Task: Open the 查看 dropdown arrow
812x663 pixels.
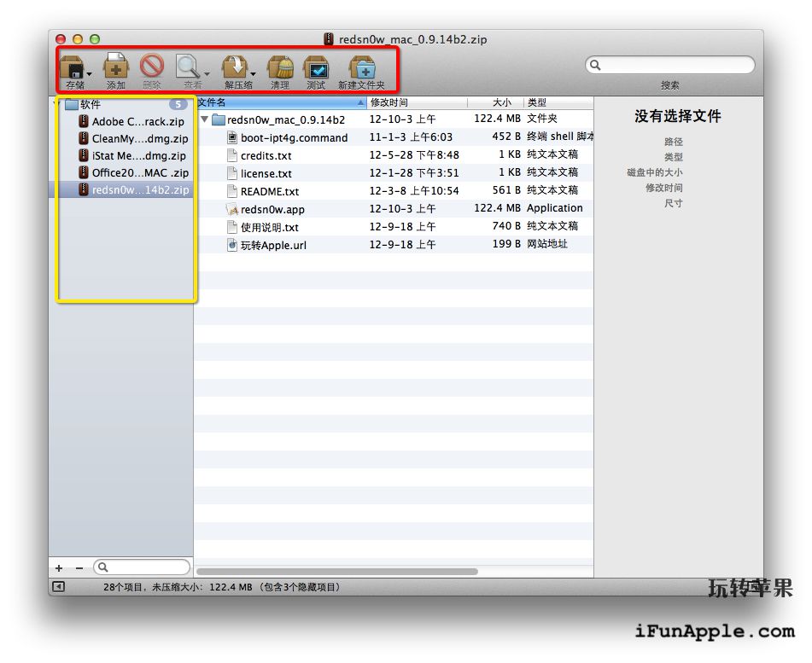Action: point(207,74)
